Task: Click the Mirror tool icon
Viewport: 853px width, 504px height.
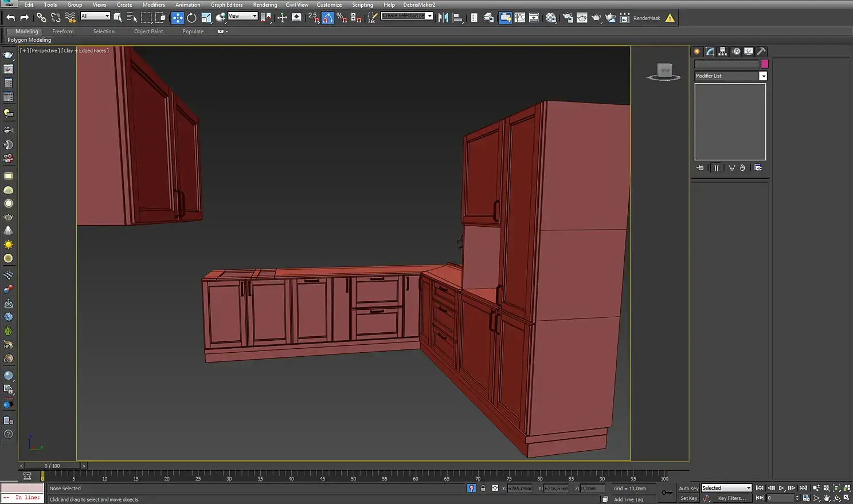Action: pos(443,18)
